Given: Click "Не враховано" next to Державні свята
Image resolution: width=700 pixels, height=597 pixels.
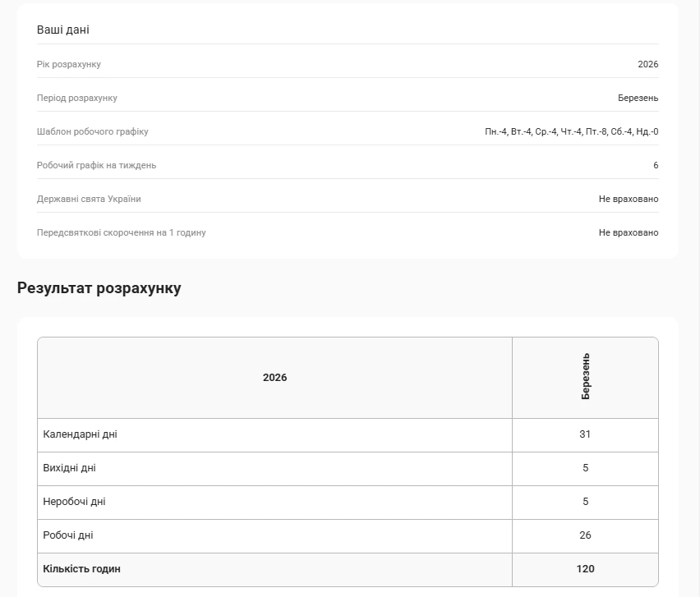Looking at the screenshot, I should [x=628, y=199].
